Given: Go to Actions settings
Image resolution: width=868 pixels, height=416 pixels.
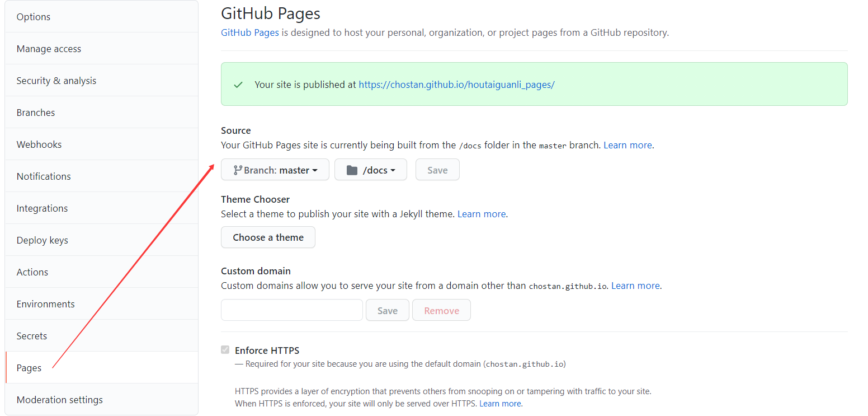Looking at the screenshot, I should tap(101, 272).
